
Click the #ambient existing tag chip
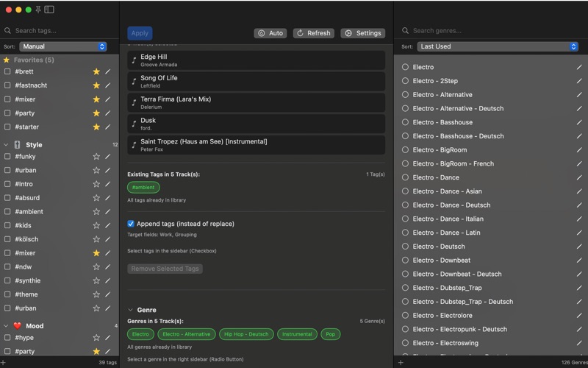(143, 187)
